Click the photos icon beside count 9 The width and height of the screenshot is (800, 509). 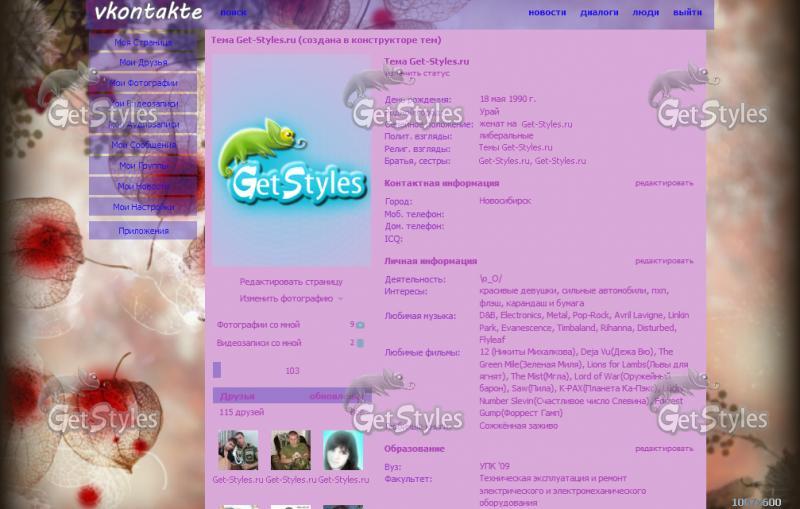(x=360, y=325)
